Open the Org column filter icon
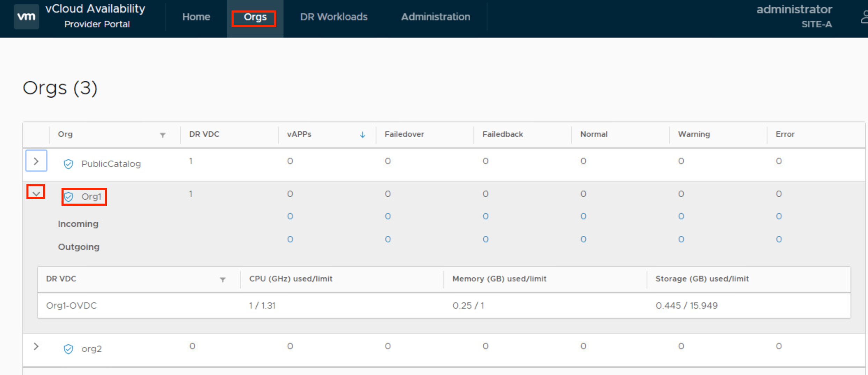The height and width of the screenshot is (375, 868). pyautogui.click(x=163, y=135)
